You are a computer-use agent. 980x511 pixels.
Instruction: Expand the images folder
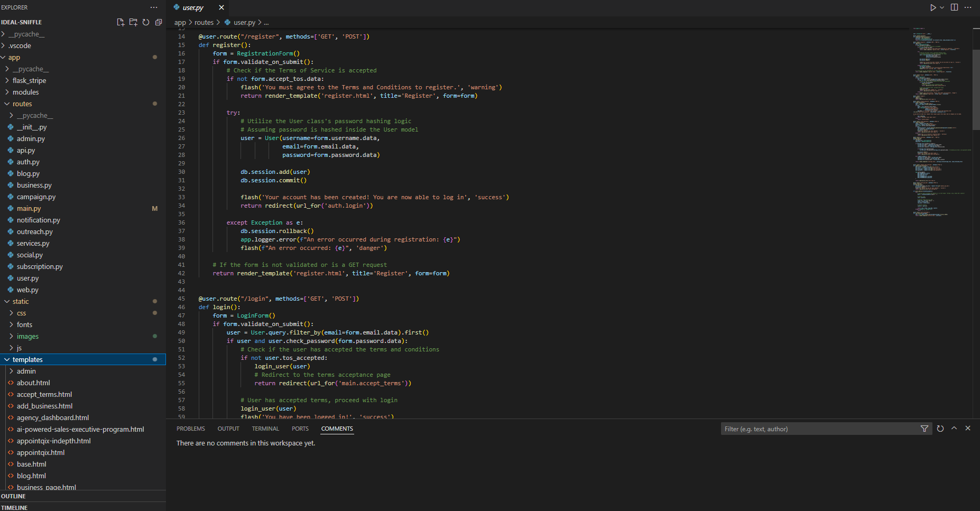pyautogui.click(x=83, y=336)
